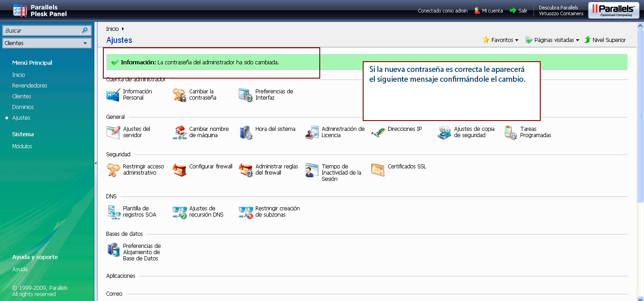
Task: Open Preferencias de Interfaz icon
Action: (x=246, y=95)
